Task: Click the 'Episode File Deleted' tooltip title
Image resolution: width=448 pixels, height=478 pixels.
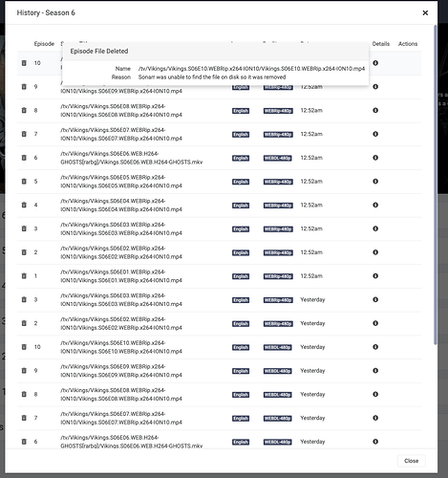Action: pyautogui.click(x=99, y=51)
